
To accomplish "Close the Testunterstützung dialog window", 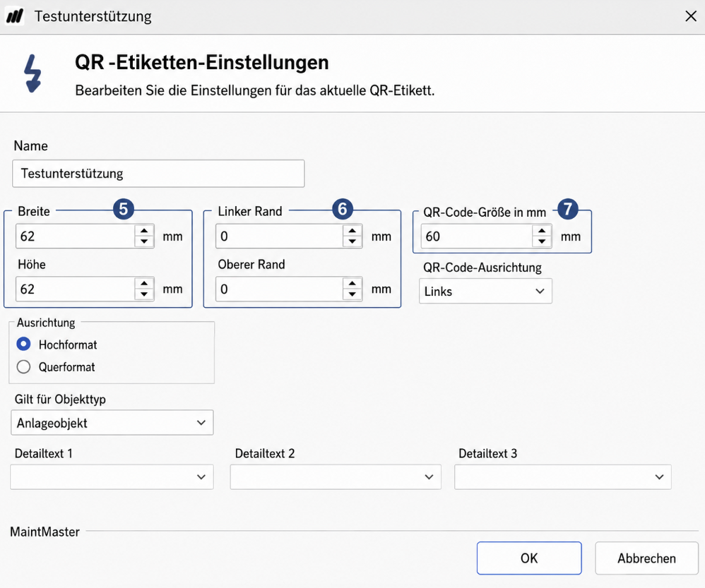I will point(691,16).
